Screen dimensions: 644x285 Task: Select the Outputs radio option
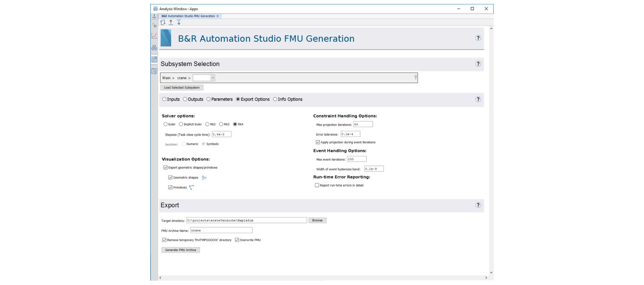[185, 99]
